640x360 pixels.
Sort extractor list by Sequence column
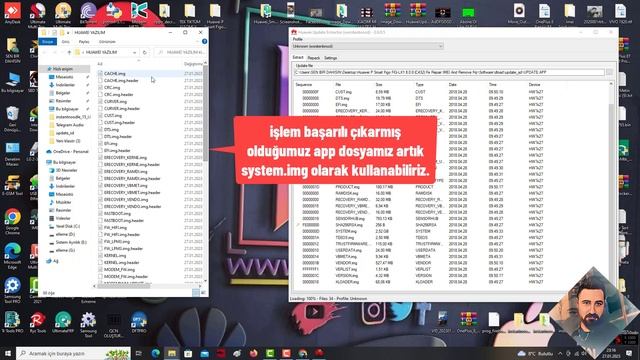[304, 84]
